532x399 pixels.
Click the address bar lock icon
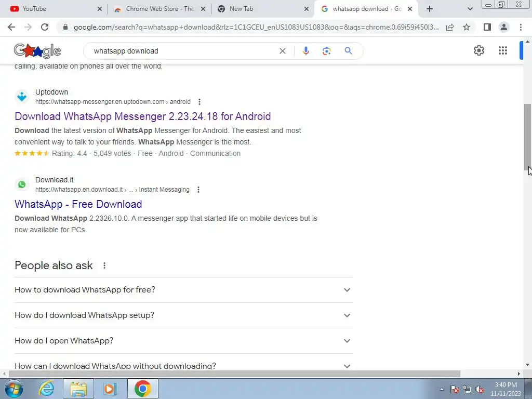coord(65,27)
